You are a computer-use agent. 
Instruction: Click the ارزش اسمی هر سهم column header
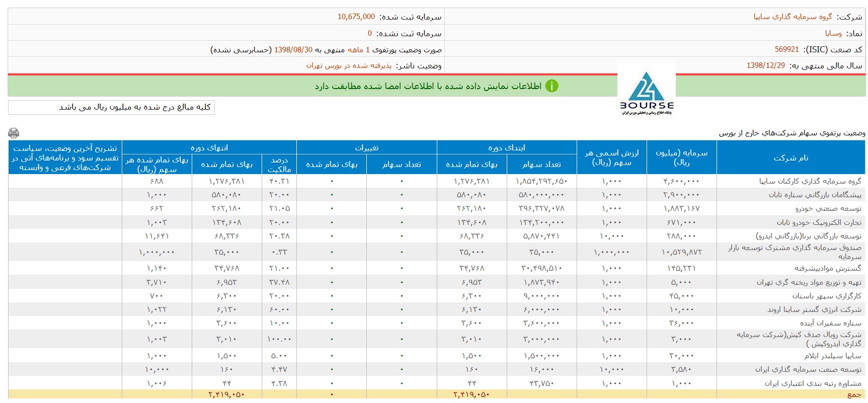[x=611, y=157]
